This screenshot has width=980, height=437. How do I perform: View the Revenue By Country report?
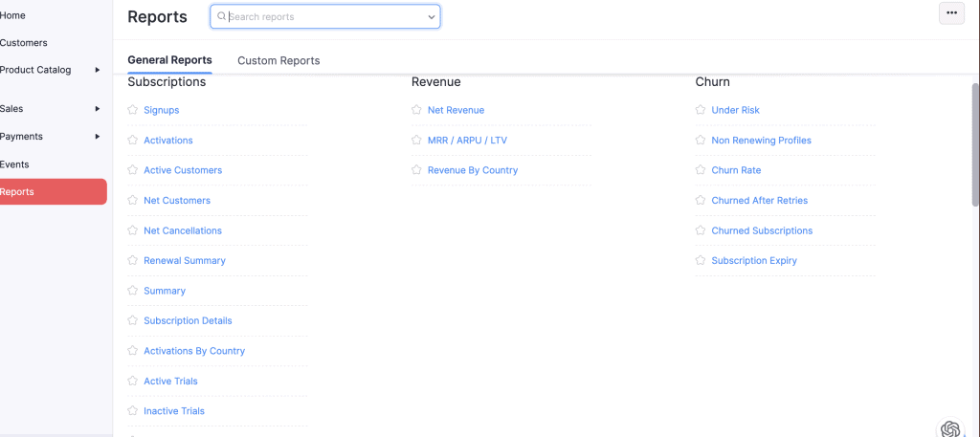pyautogui.click(x=473, y=170)
